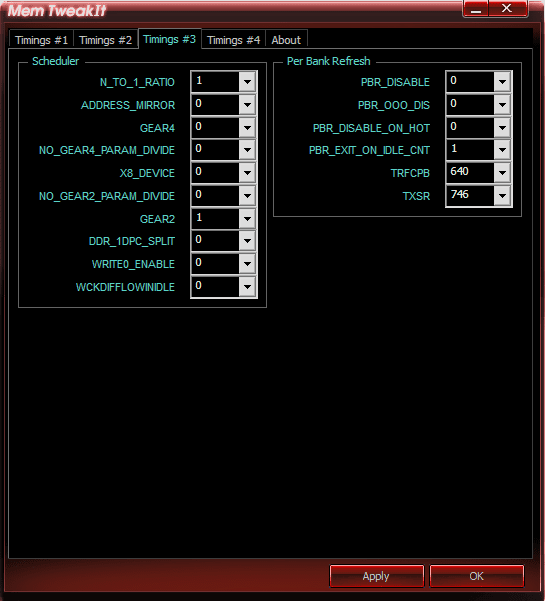Switch to the Timings #1 tab
Viewport: 545px width, 601px height.
(x=41, y=40)
